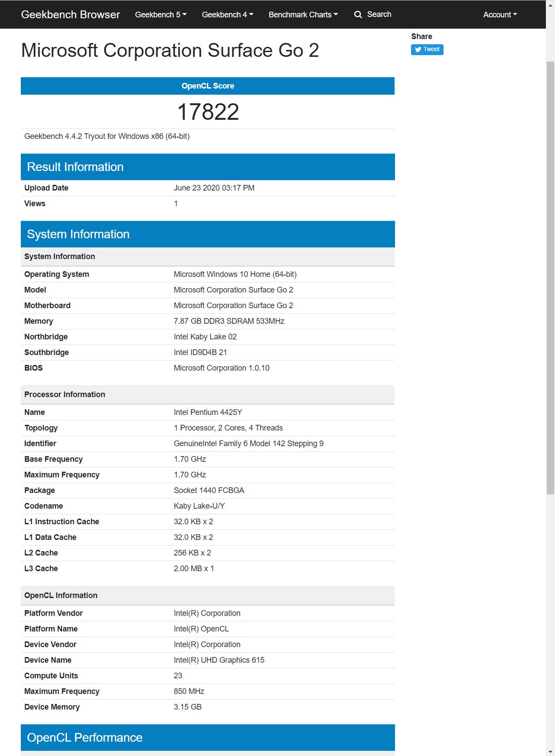Select the L1 Instruction Cache value 32.0 KB x 2
Image resolution: width=555 pixels, height=756 pixels.
193,522
